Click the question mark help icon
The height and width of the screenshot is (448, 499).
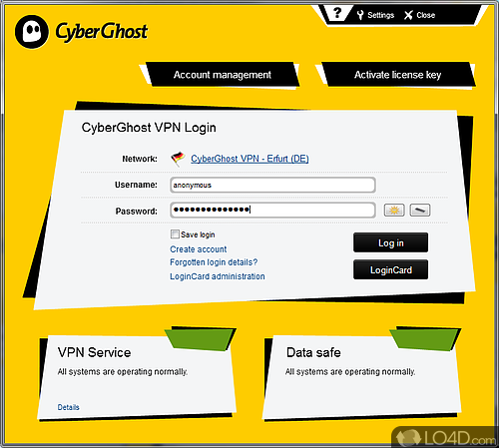337,13
